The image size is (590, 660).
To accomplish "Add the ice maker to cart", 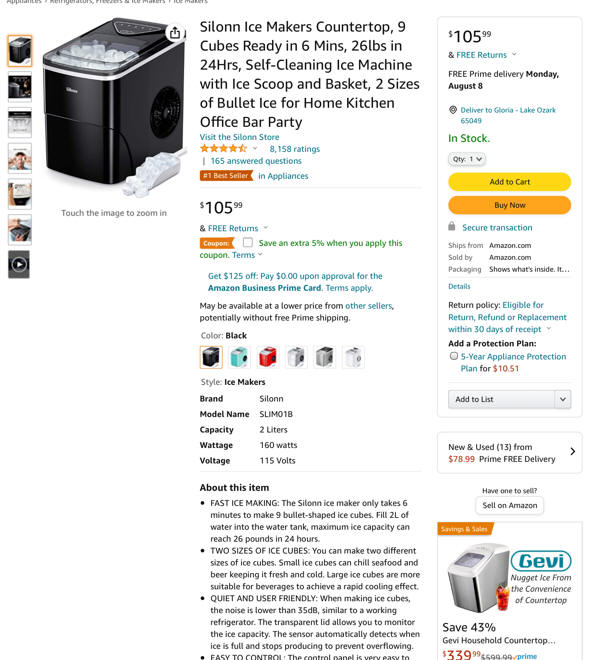I will point(509,182).
